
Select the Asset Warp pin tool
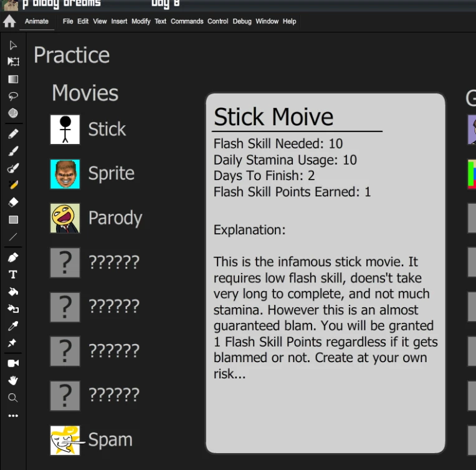[x=12, y=343]
